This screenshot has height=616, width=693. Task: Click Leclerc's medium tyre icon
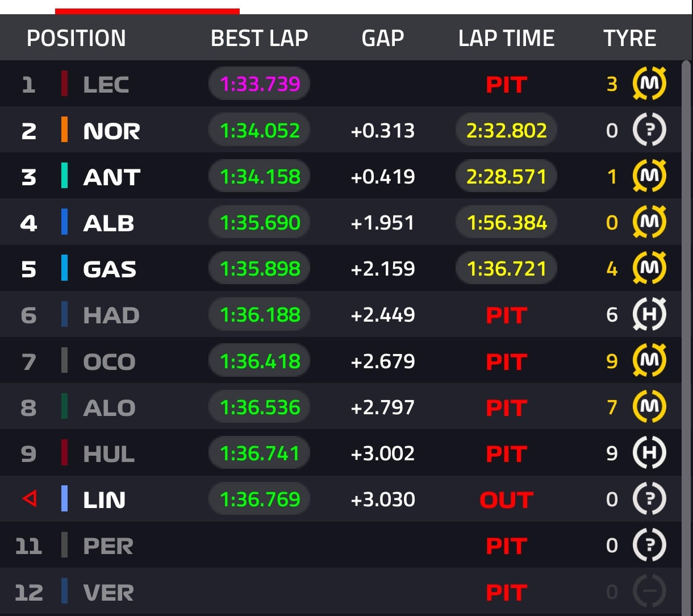(649, 84)
